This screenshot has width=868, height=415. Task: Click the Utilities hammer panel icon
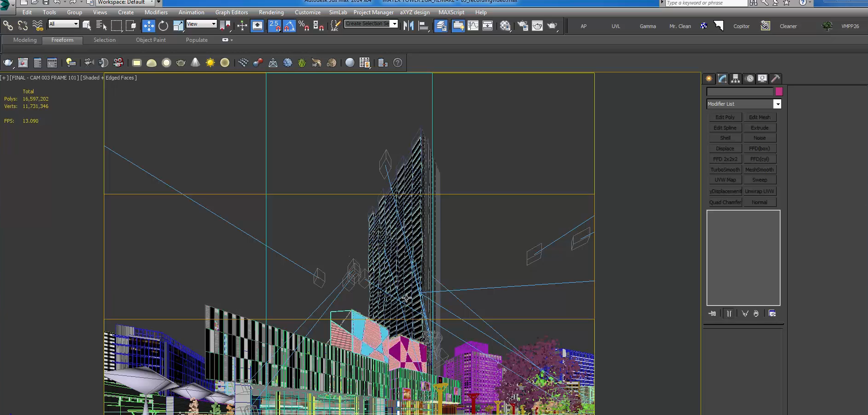[776, 79]
